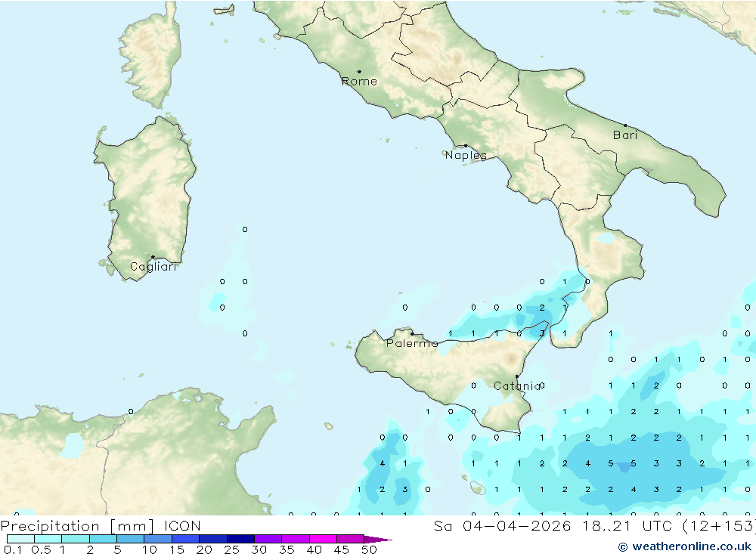This screenshot has height=554, width=756.
Task: Click the Palermo city label
Action: (x=412, y=343)
